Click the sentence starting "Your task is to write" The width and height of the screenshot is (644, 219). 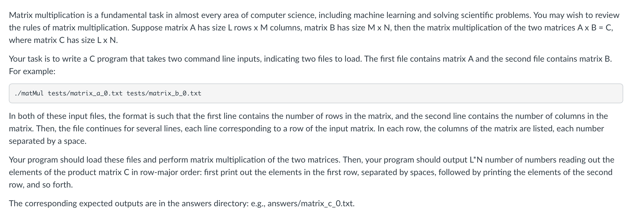pyautogui.click(x=310, y=59)
